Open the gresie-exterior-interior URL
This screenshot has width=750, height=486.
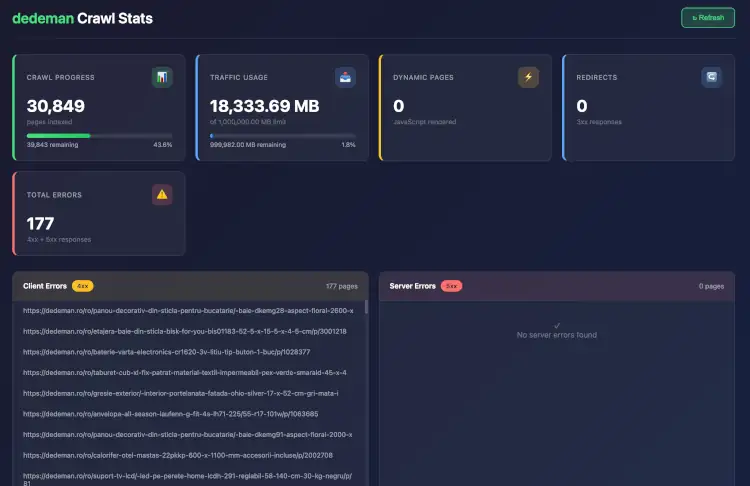pos(181,393)
